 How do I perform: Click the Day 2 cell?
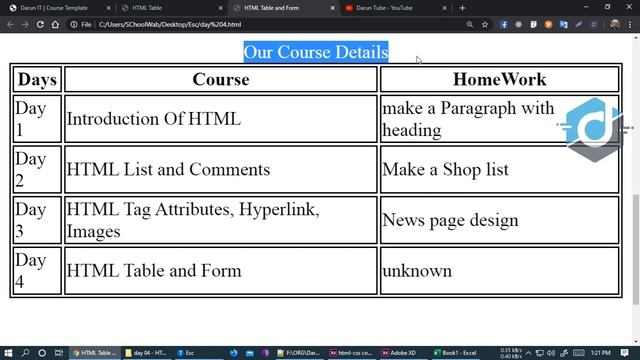click(37, 169)
